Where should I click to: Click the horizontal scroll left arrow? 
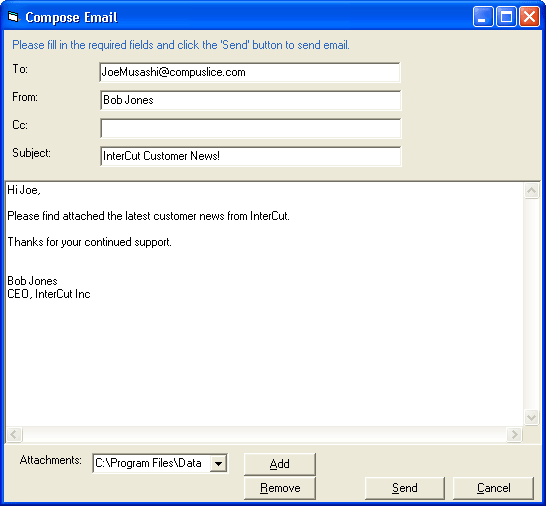tap(14, 434)
